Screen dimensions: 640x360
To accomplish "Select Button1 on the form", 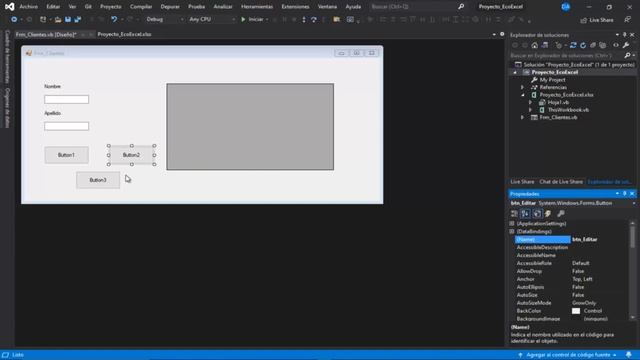I will 67,155.
